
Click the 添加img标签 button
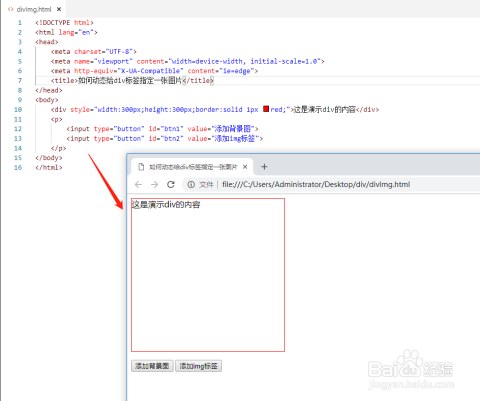click(199, 366)
